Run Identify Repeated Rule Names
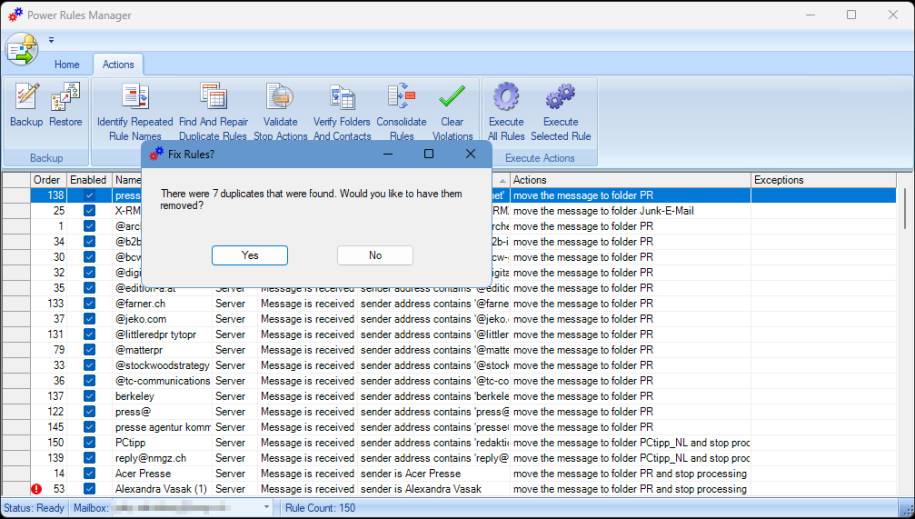The width and height of the screenshot is (915, 519). (135, 112)
